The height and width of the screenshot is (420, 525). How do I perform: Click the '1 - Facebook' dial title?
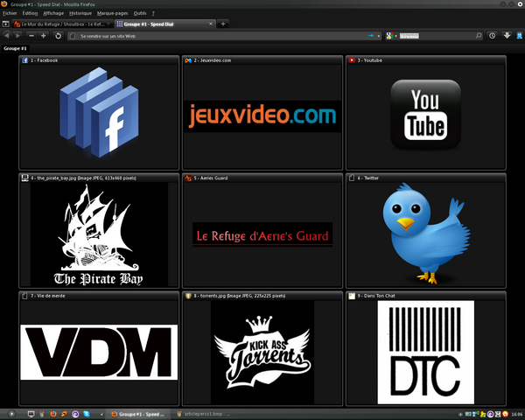pyautogui.click(x=45, y=60)
